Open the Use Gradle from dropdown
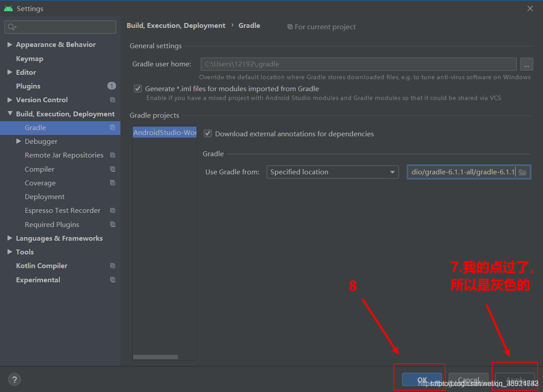The width and height of the screenshot is (543, 392). coord(332,172)
